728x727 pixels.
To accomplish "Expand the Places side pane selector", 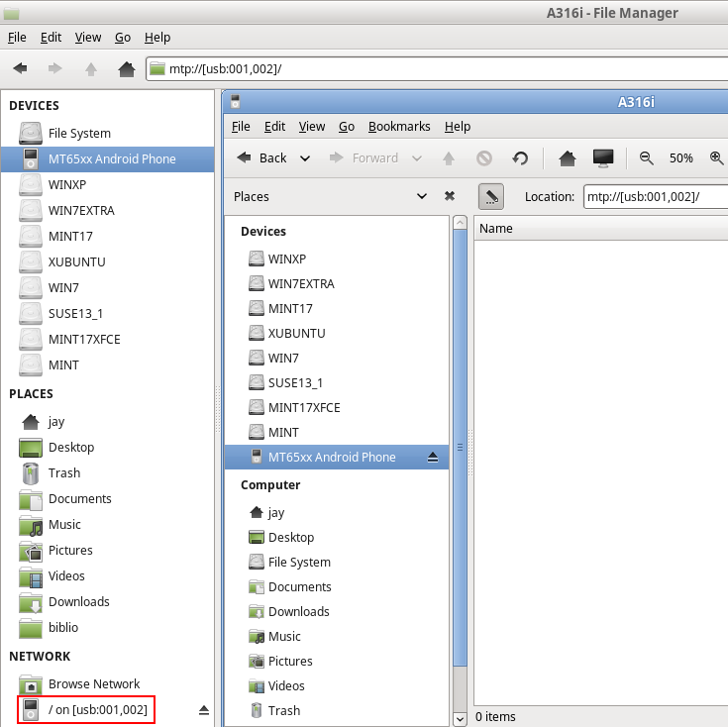I will 423,196.
